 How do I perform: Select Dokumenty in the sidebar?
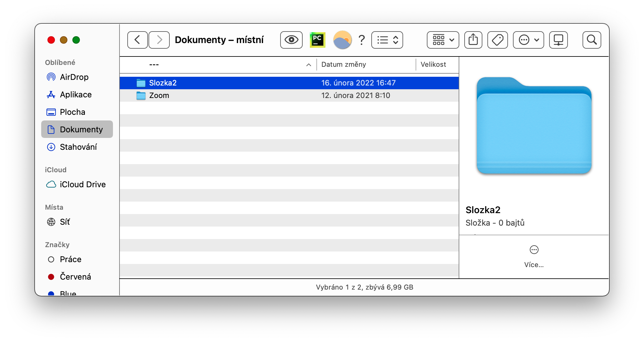pyautogui.click(x=77, y=129)
